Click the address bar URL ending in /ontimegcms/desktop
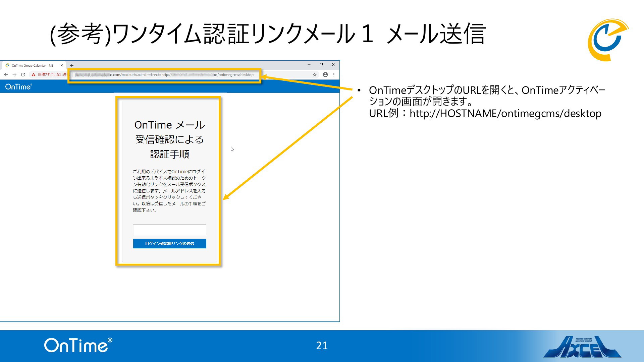This screenshot has height=362, width=644. click(164, 75)
